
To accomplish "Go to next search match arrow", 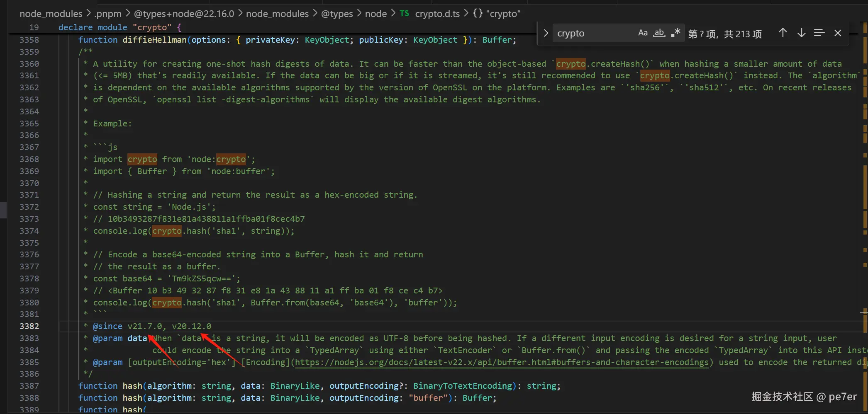I will tap(801, 33).
